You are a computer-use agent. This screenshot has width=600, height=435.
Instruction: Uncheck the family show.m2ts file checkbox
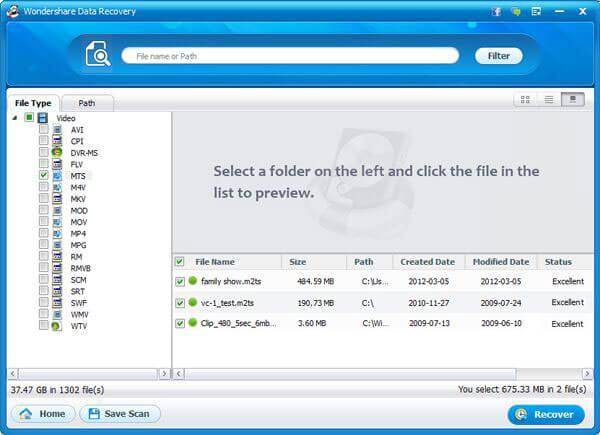(180, 282)
